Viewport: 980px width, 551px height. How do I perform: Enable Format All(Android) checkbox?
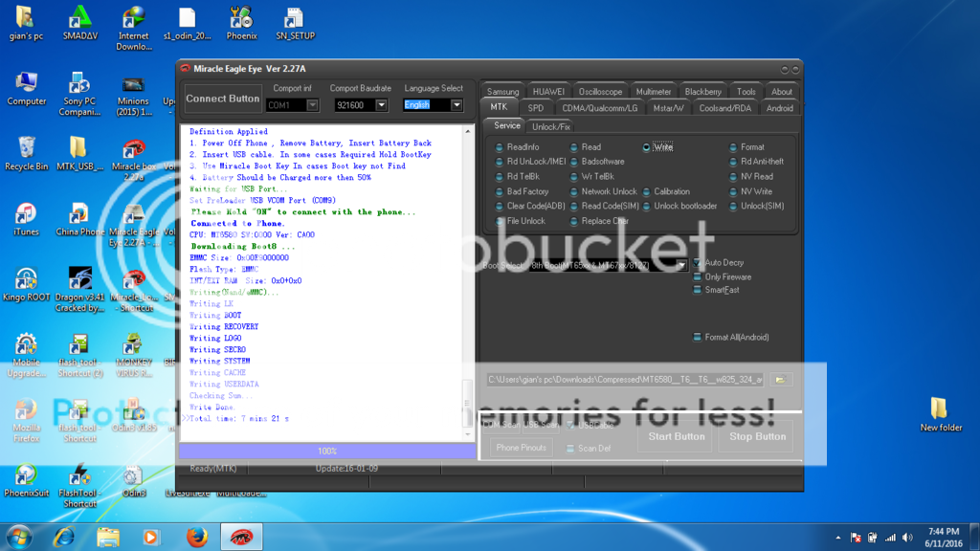(x=698, y=337)
